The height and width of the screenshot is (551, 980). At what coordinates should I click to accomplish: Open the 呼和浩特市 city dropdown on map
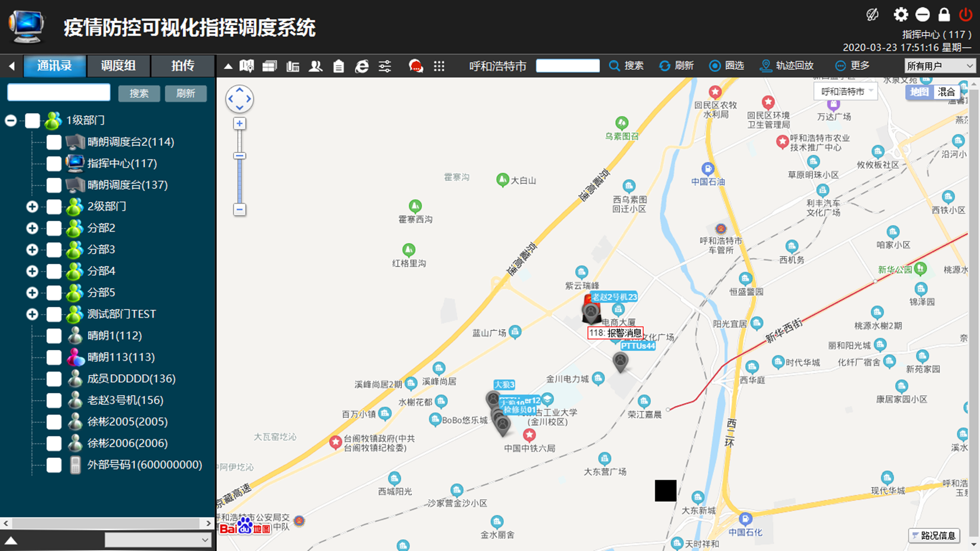coord(846,91)
